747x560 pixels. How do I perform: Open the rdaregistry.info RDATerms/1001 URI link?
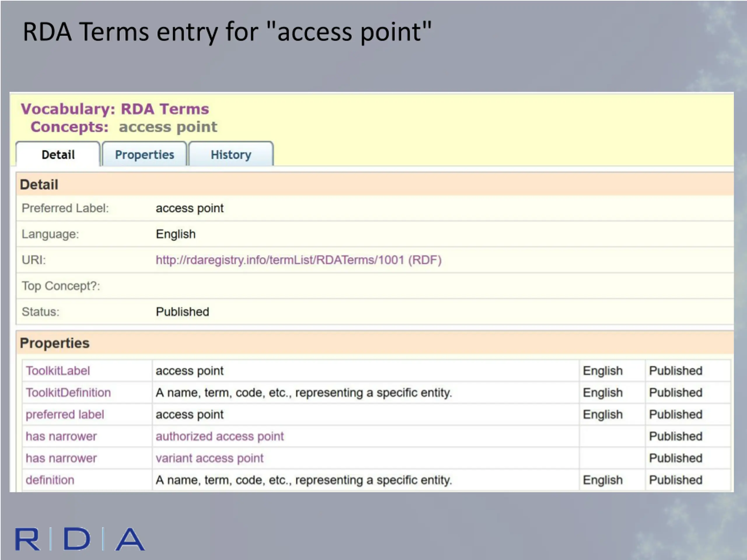tap(299, 260)
